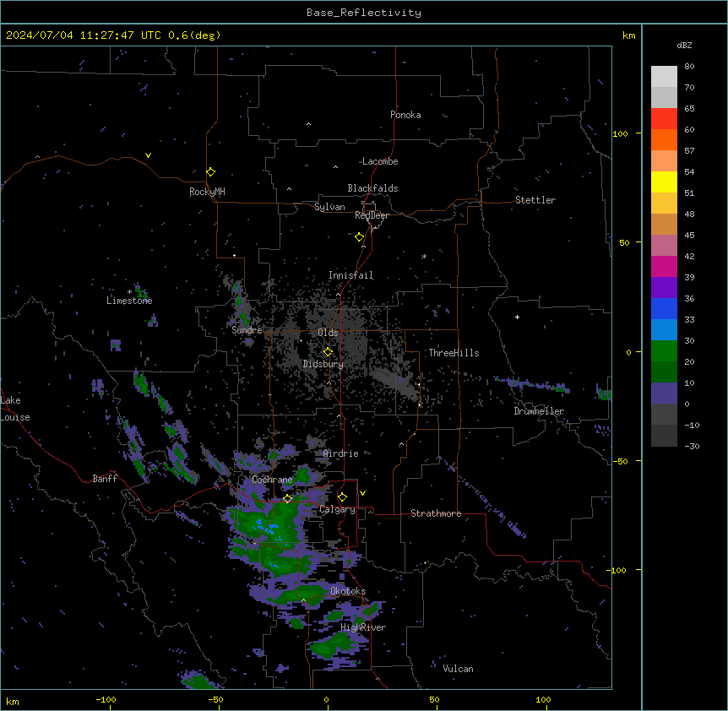
Task: Click the Base_Reflectivity title text
Action: tap(364, 13)
